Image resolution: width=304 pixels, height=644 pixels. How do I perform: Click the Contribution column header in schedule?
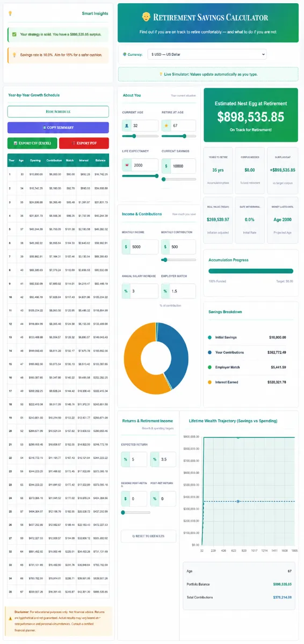tap(54, 160)
